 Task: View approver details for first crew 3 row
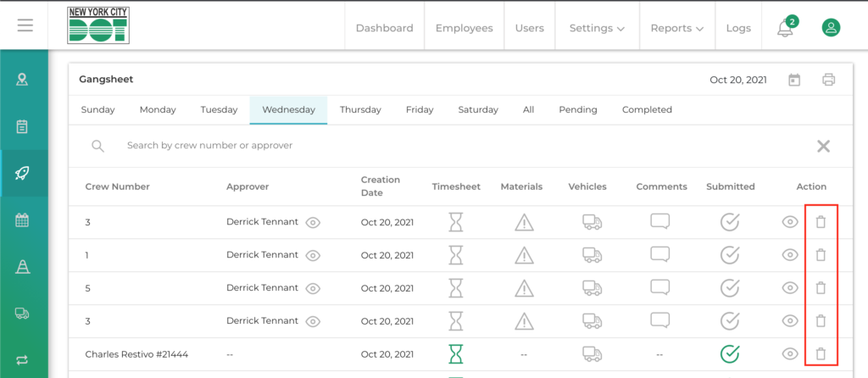click(x=313, y=222)
